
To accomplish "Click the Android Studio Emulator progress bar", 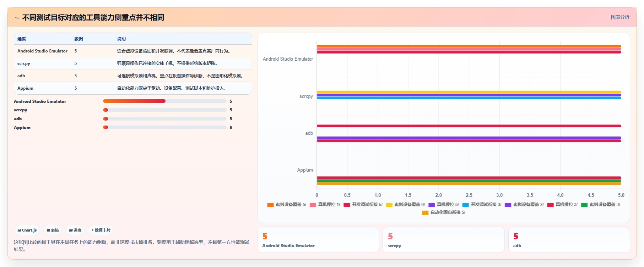I will (164, 101).
